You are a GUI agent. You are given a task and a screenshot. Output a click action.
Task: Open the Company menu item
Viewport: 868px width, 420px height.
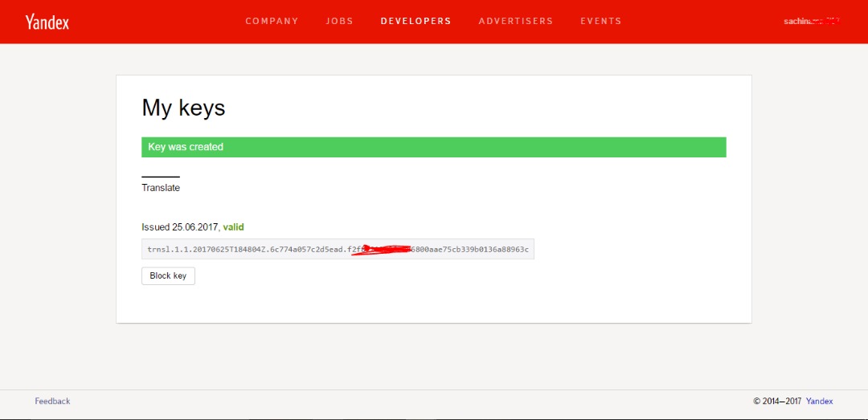click(272, 21)
